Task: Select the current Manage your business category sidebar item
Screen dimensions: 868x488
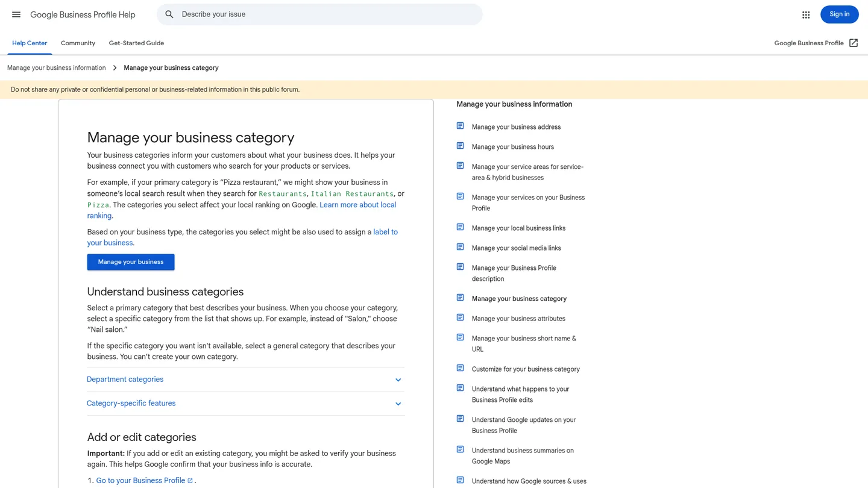Action: pos(519,299)
